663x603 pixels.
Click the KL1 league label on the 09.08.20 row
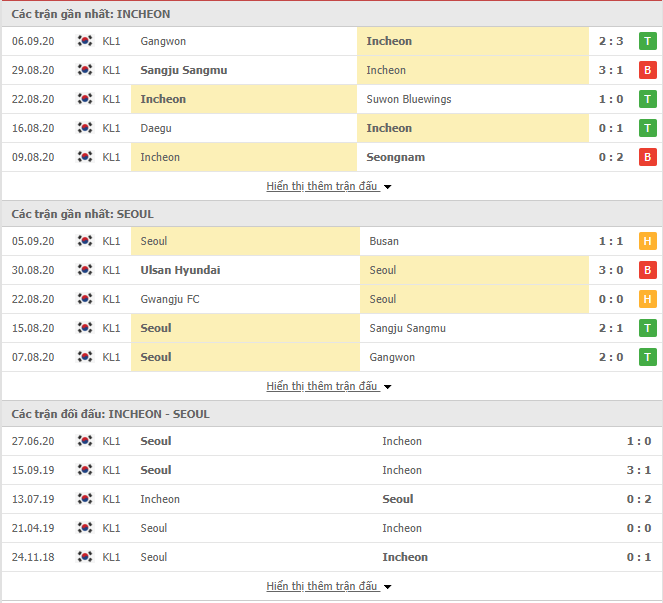(x=111, y=157)
